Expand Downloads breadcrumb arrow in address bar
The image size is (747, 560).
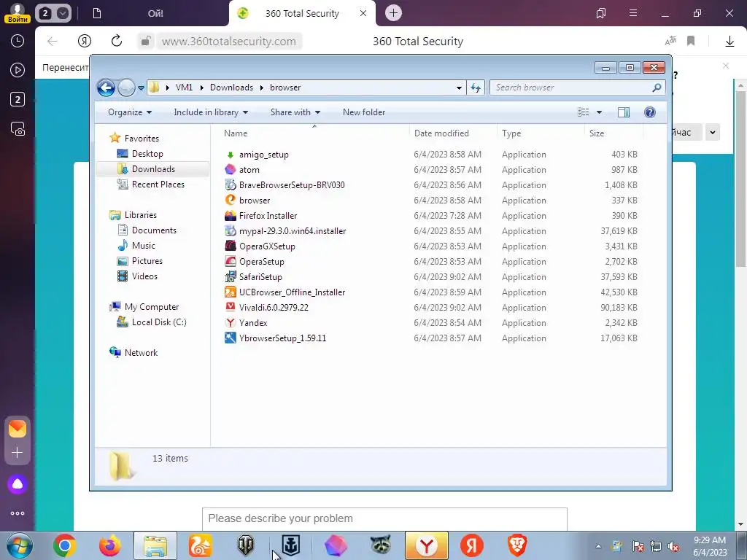(262, 87)
